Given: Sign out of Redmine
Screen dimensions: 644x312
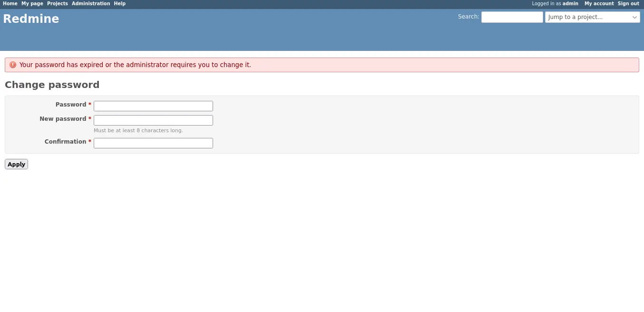Looking at the screenshot, I should [x=628, y=3].
